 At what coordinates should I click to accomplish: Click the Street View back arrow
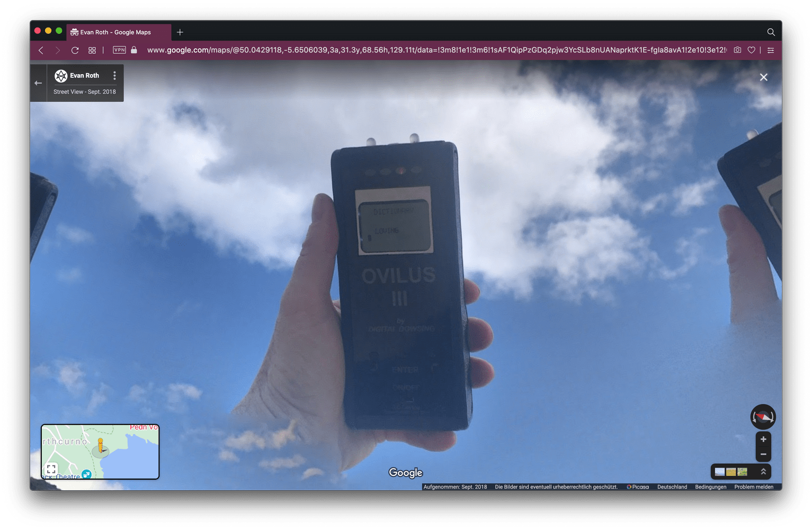38,83
